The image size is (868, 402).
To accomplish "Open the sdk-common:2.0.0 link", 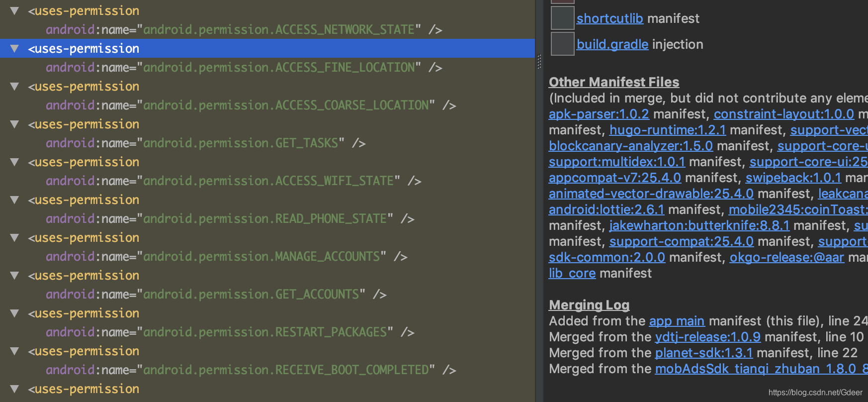I will click(x=607, y=257).
